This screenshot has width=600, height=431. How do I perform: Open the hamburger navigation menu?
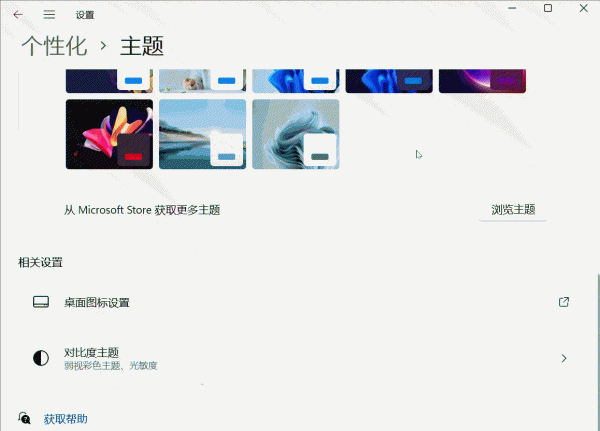tap(49, 15)
